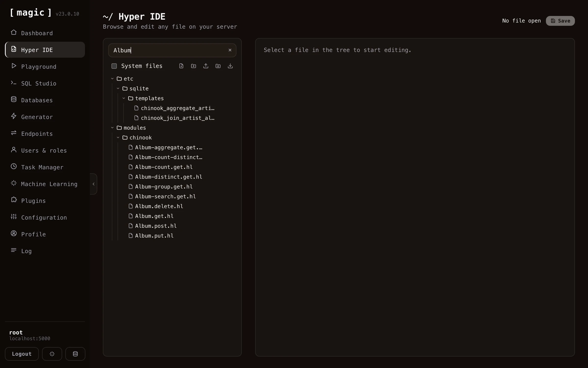Open chinook_join_artist_al… template file
The width and height of the screenshot is (588, 368).
(174, 118)
